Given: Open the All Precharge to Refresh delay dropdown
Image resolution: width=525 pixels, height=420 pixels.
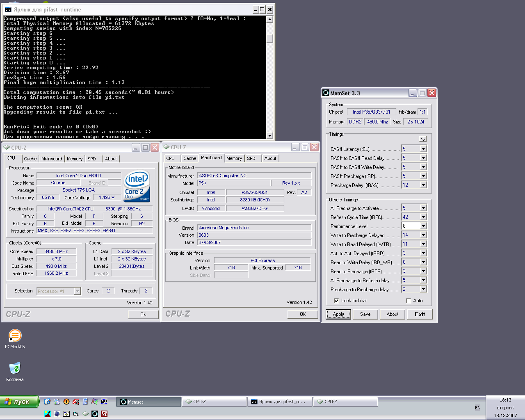Looking at the screenshot, I should (423, 280).
